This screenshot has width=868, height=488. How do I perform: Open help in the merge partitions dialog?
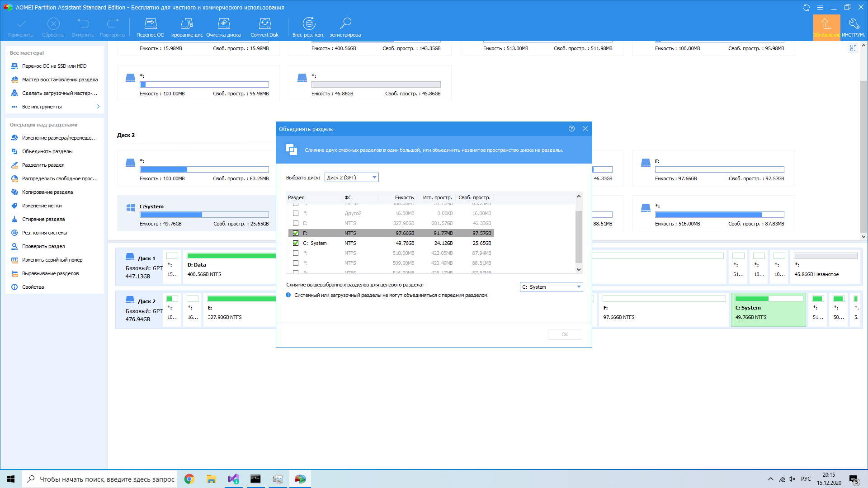(571, 129)
